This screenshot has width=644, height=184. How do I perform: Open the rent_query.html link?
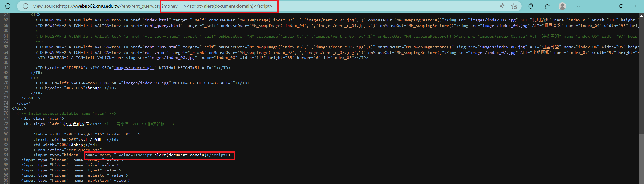click(163, 26)
